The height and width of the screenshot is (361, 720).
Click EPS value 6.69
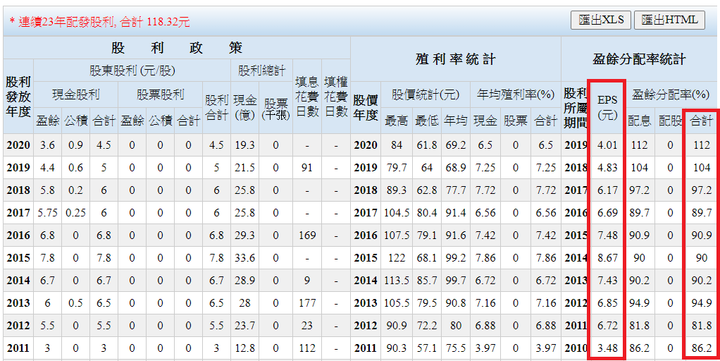pos(607,213)
